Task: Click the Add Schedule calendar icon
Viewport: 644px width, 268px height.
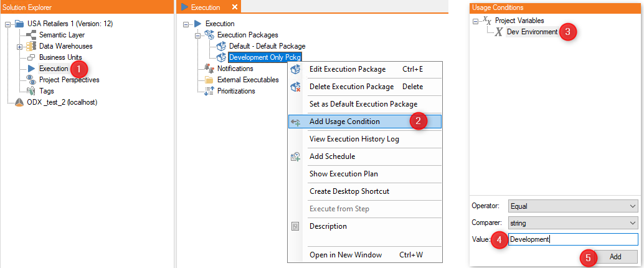Action: point(295,156)
